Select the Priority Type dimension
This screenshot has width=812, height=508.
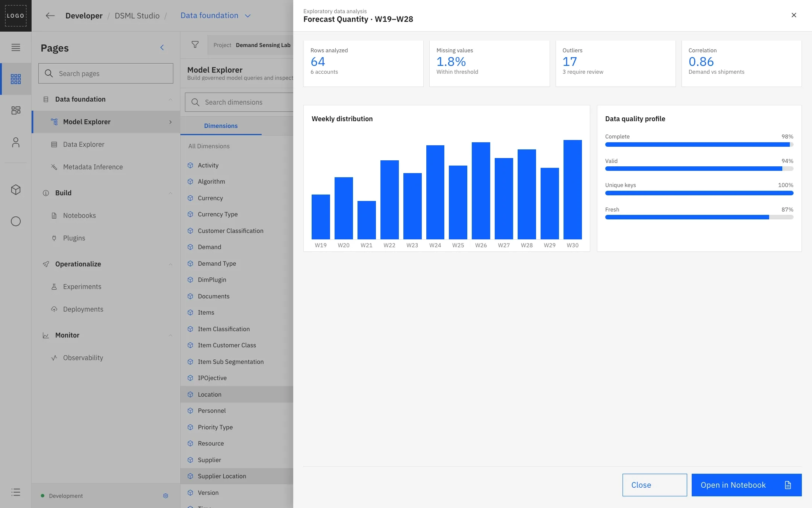click(x=237, y=427)
